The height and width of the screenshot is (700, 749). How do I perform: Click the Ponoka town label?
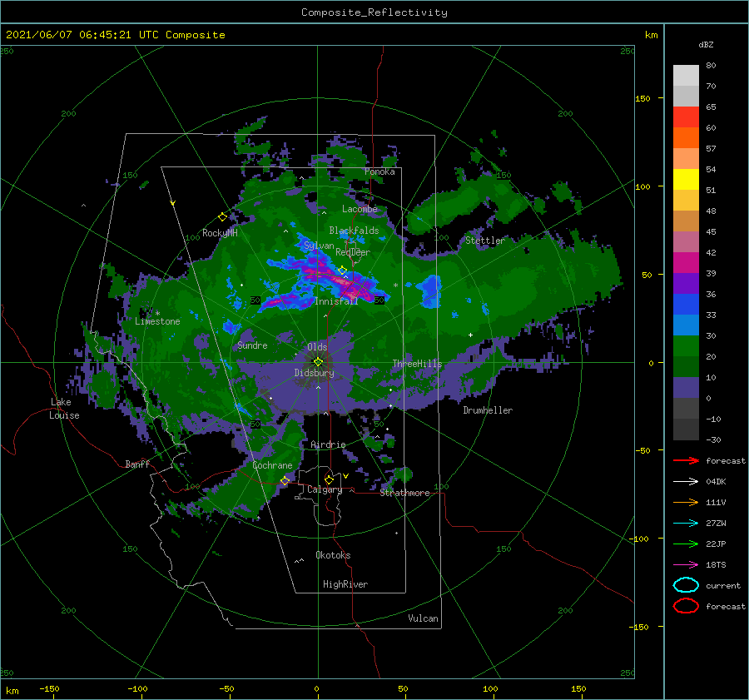[x=379, y=171]
